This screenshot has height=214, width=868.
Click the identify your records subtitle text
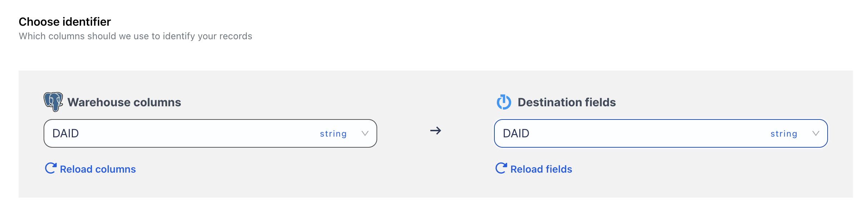(135, 36)
